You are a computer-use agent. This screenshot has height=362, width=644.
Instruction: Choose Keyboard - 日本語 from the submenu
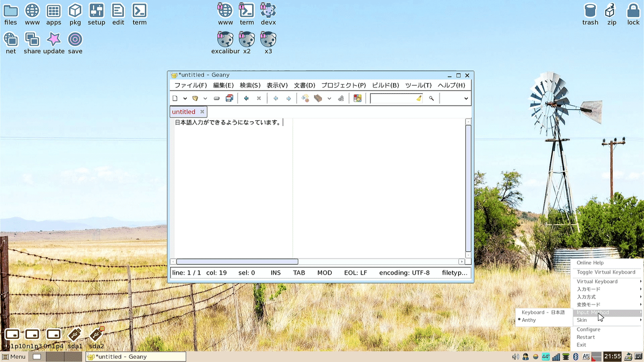pos(542,312)
